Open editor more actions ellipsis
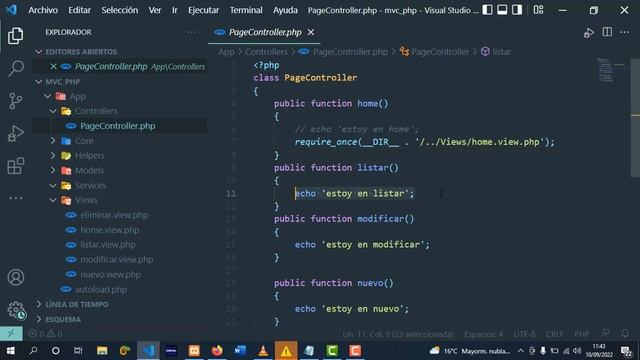 pyautogui.click(x=624, y=32)
